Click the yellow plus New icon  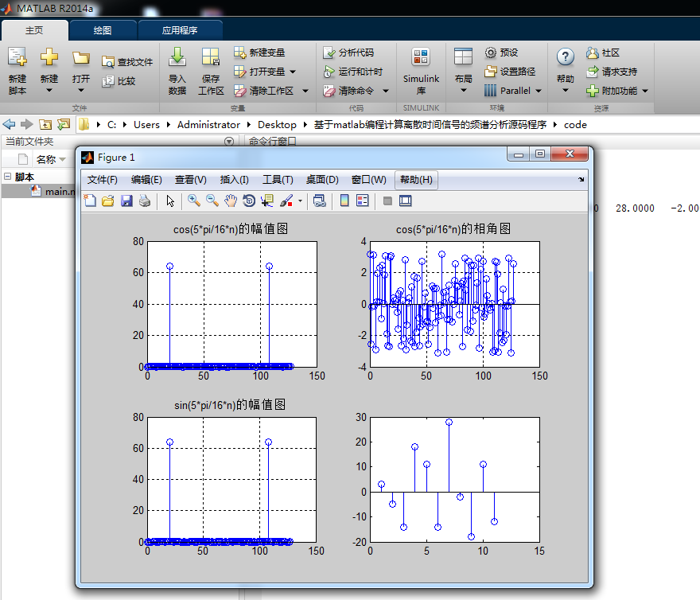click(49, 57)
